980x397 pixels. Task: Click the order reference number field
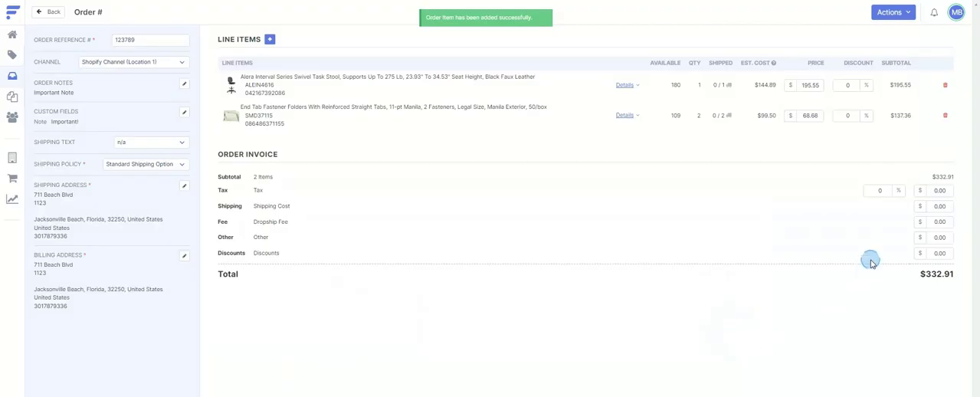pyautogui.click(x=150, y=40)
